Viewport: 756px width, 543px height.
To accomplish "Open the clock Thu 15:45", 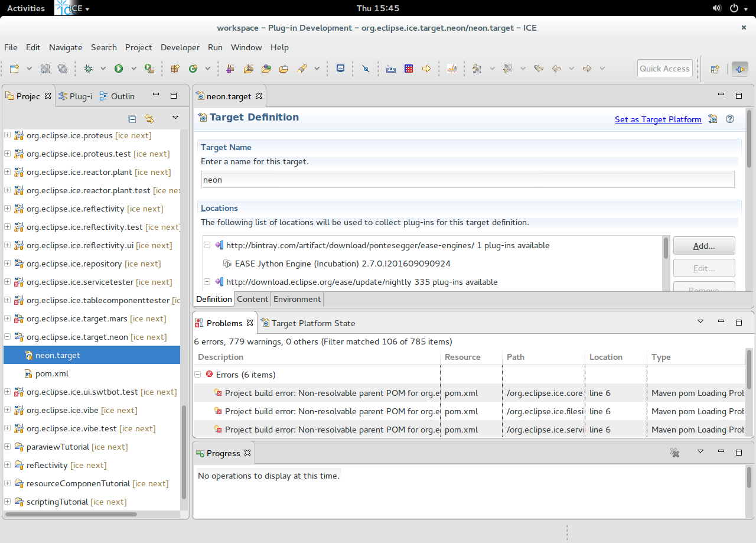I will point(378,8).
